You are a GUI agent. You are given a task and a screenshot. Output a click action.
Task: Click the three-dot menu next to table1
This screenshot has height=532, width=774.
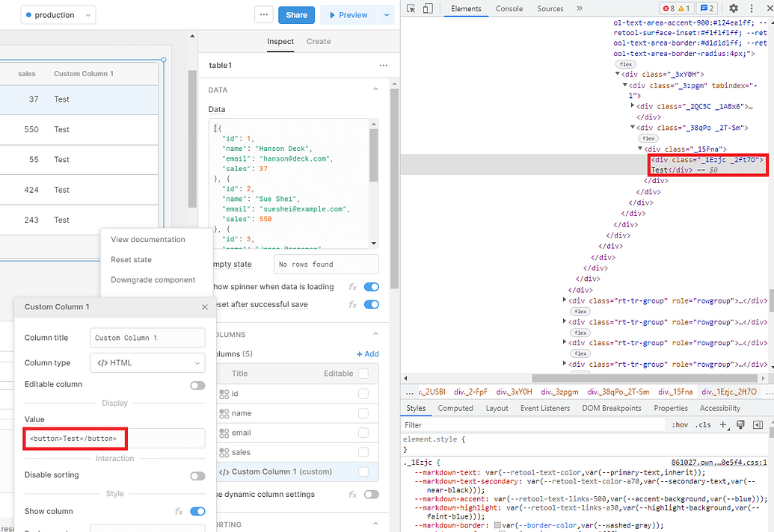[384, 66]
